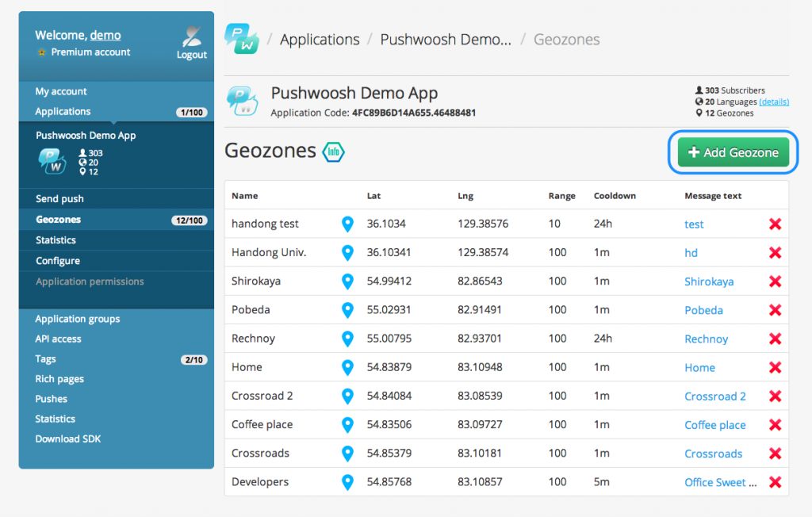
Task: Click map pin for Shirokaya row
Action: pos(347,281)
